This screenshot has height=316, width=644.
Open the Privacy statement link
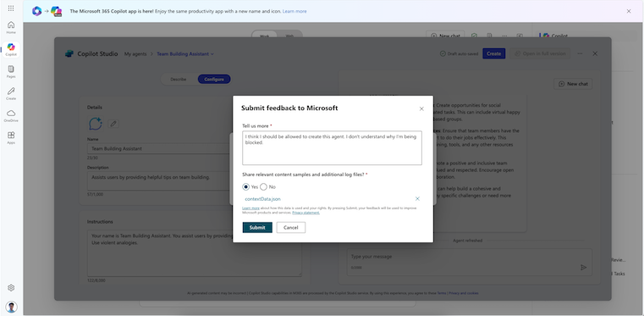[306, 213]
